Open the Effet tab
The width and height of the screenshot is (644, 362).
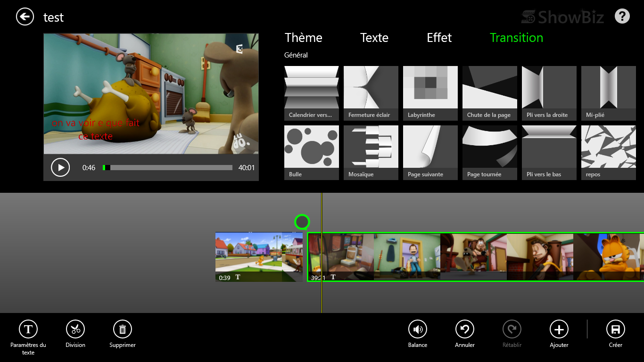pyautogui.click(x=439, y=38)
